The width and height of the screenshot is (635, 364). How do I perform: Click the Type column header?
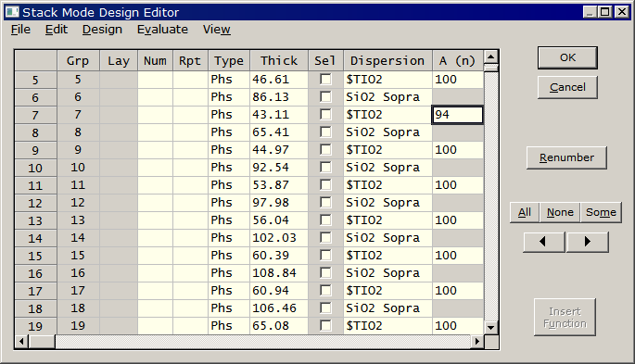click(229, 61)
